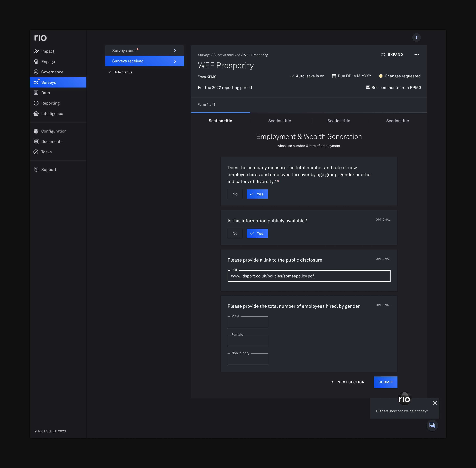Viewport: 476px width, 468px height.
Task: Open the Reporting pie-chart icon
Action: click(36, 103)
